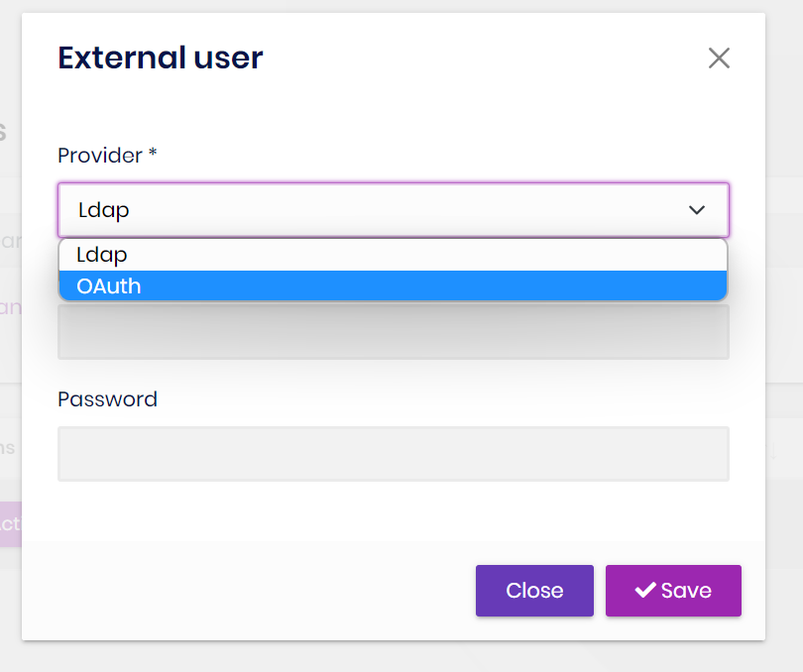This screenshot has height=672, width=803.
Task: Click inside the Password input field
Action: tap(394, 453)
